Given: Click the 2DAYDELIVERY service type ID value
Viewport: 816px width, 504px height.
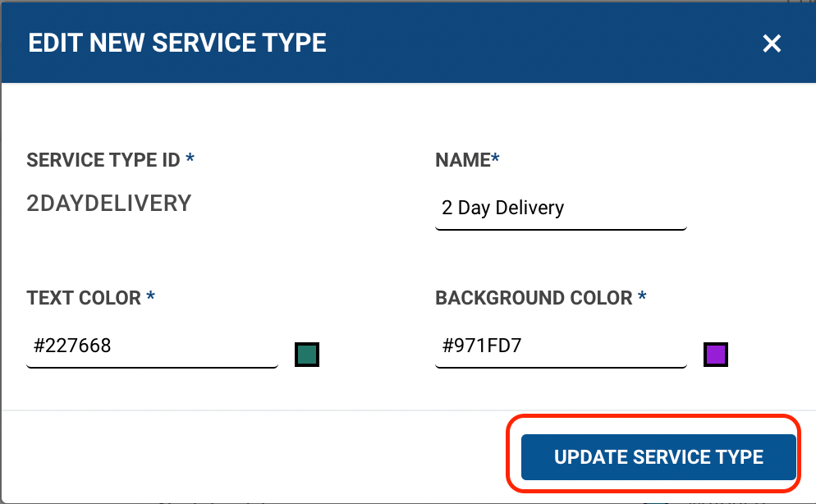Looking at the screenshot, I should (109, 204).
